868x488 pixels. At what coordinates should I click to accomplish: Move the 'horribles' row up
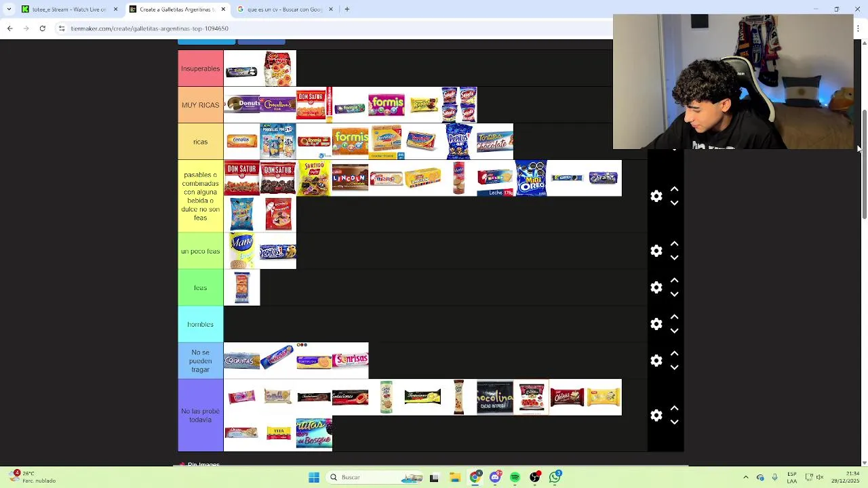(674, 317)
